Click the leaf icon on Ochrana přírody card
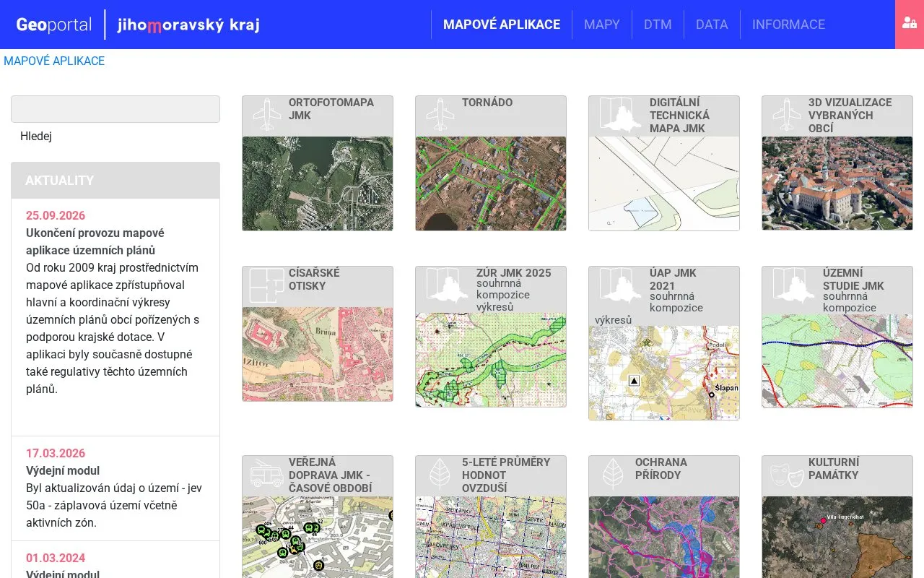The height and width of the screenshot is (578, 924). (x=613, y=474)
